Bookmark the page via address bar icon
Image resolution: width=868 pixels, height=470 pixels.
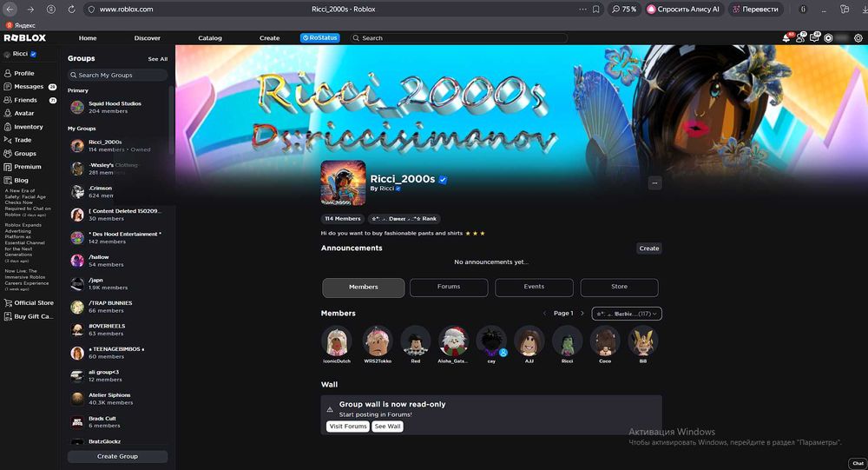[595, 10]
